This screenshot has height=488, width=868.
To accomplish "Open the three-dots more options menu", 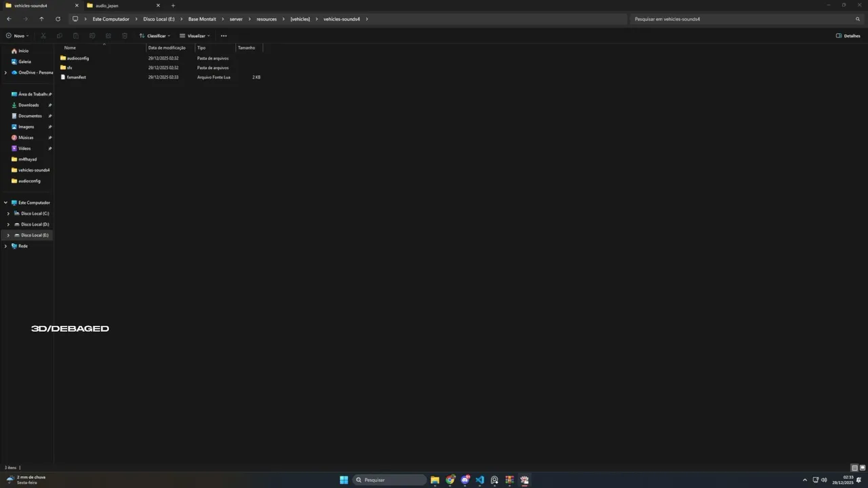I will tap(224, 36).
